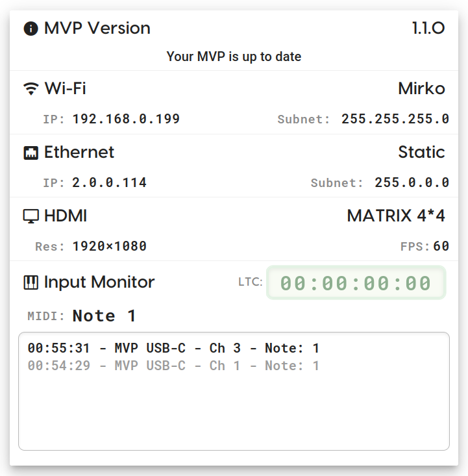The height and width of the screenshot is (476, 468).
Task: Select the 00:55:31 Ch 3 log entry
Action: click(x=173, y=349)
